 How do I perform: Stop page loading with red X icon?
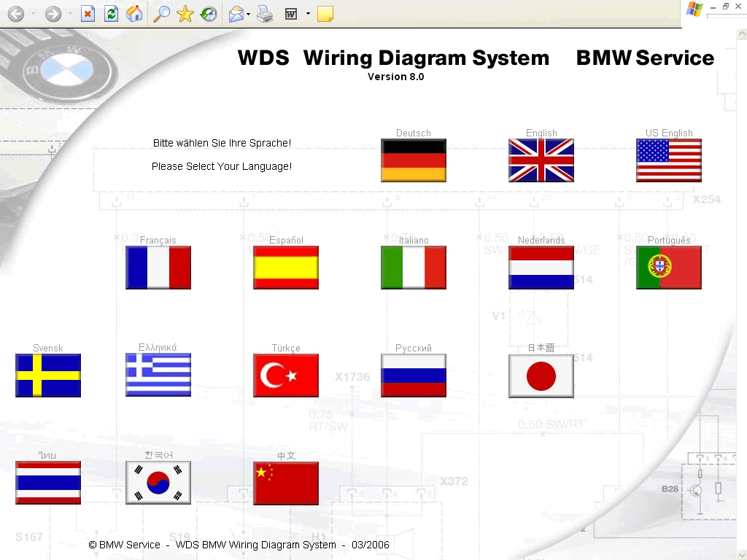point(88,14)
